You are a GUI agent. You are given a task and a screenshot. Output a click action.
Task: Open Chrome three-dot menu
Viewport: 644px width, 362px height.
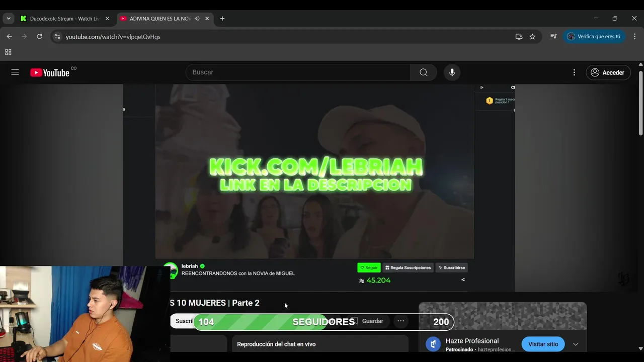click(x=634, y=37)
